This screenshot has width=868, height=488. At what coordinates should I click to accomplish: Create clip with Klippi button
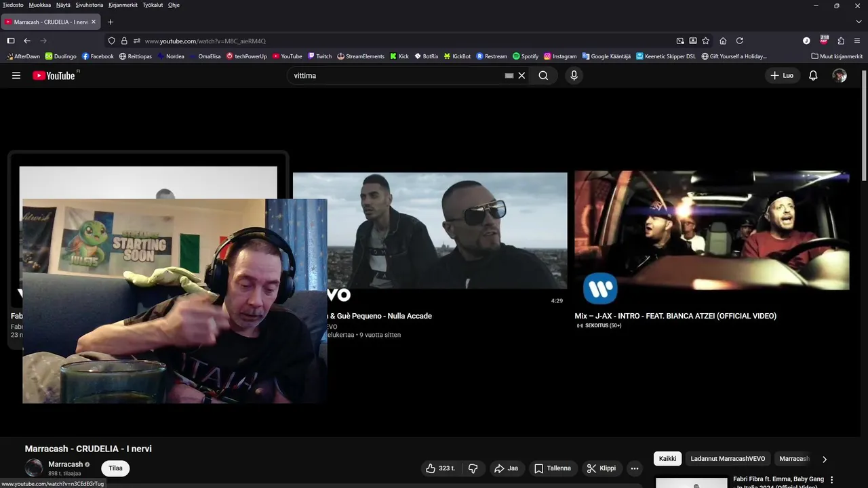coord(601,468)
